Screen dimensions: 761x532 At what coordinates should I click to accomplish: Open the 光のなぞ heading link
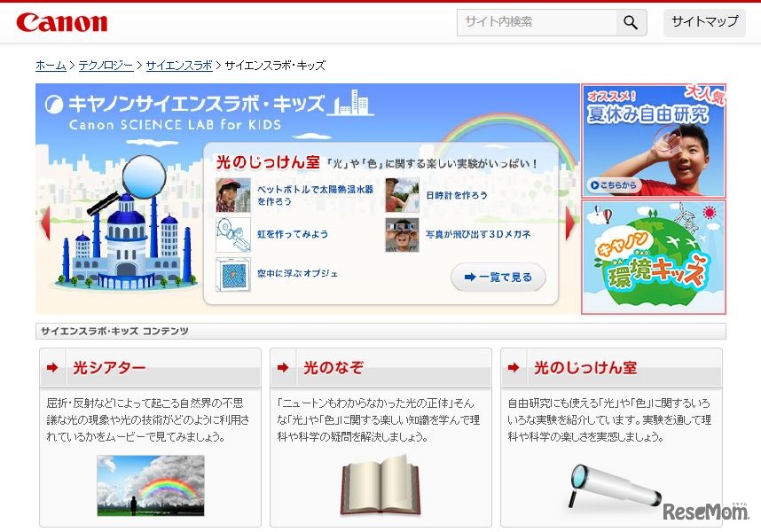333,368
